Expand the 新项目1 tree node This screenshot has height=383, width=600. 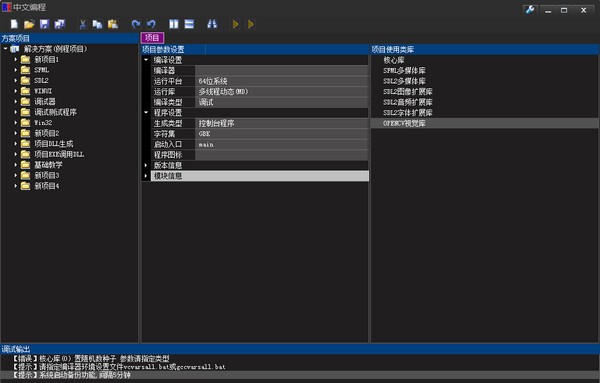pyautogui.click(x=16, y=60)
